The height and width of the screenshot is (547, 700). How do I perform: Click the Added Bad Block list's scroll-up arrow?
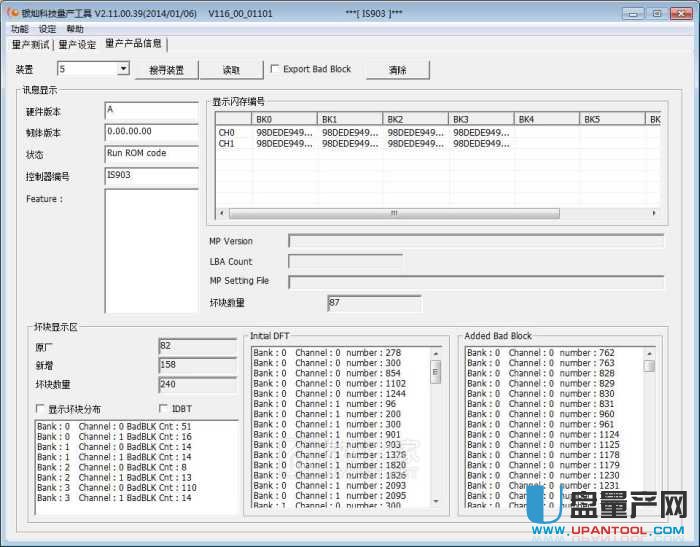(x=649, y=353)
